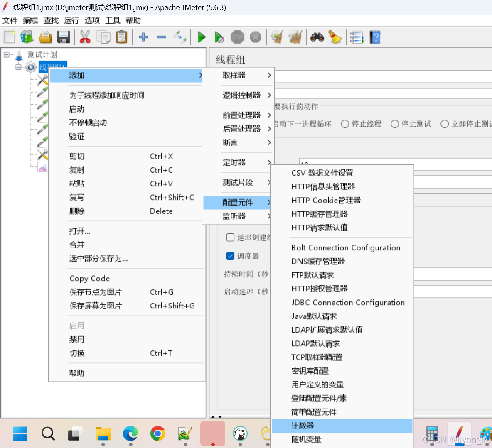The height and width of the screenshot is (448, 492).
Task: Open Search with the binoculars icon
Action: click(x=317, y=37)
